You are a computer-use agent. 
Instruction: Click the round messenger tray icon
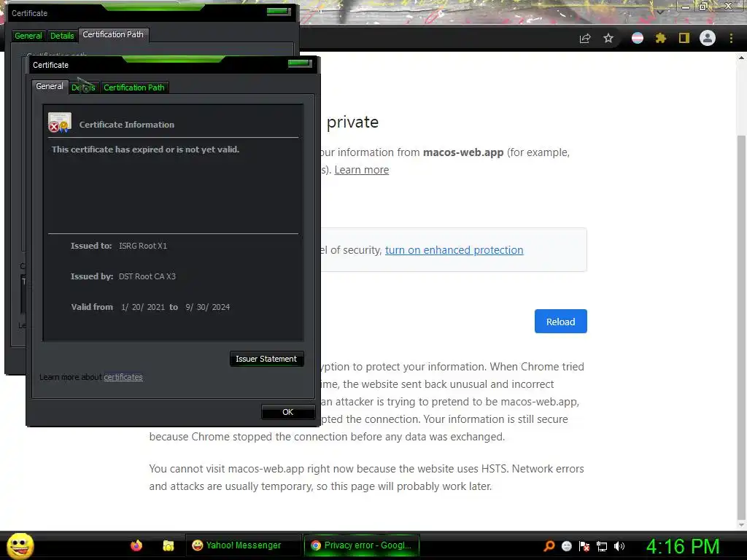click(x=566, y=546)
